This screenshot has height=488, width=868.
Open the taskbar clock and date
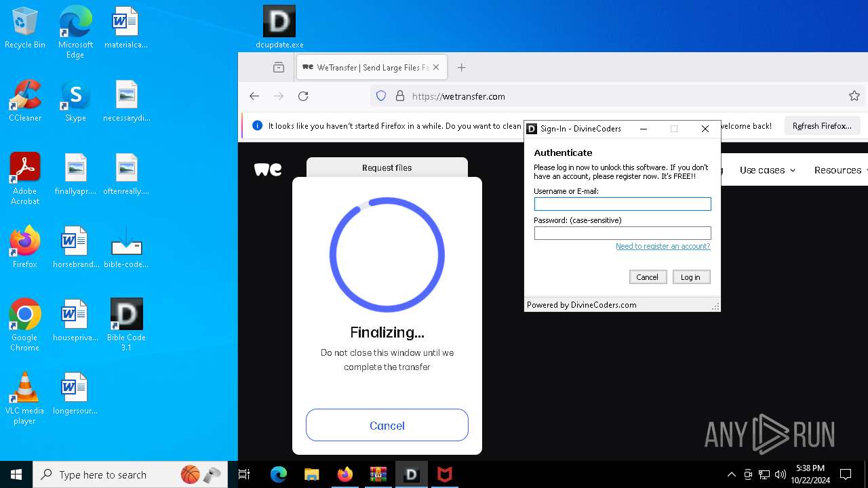(811, 474)
